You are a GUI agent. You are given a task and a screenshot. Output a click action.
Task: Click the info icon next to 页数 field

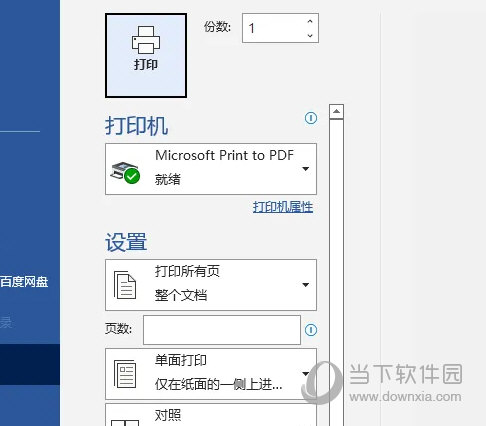311,330
